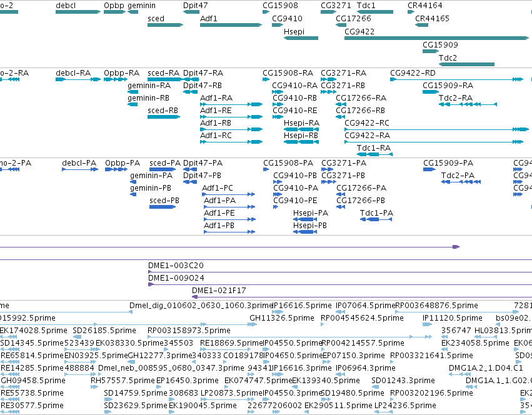Select the sced-RB transcript label

[163, 111]
